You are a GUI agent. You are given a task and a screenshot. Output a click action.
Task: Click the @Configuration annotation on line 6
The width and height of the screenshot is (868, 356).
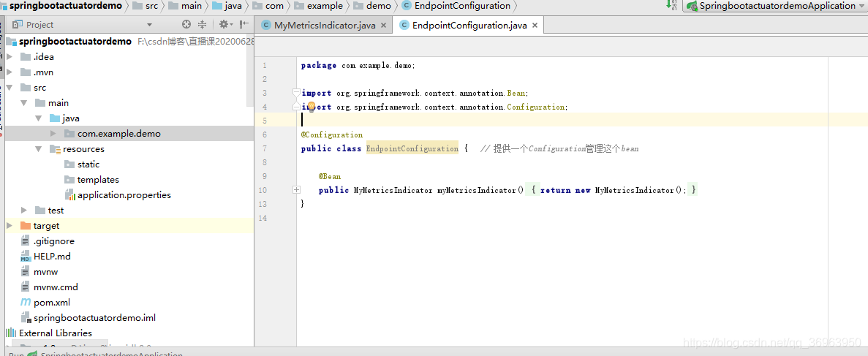point(332,135)
